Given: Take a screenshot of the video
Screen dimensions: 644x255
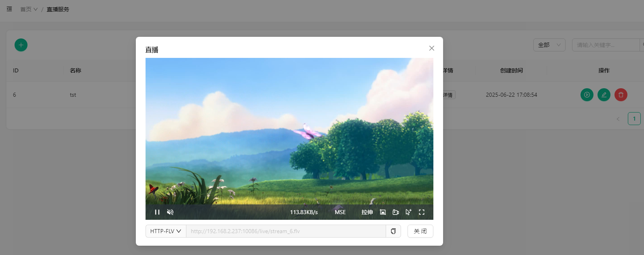Looking at the screenshot, I should click(x=383, y=212).
